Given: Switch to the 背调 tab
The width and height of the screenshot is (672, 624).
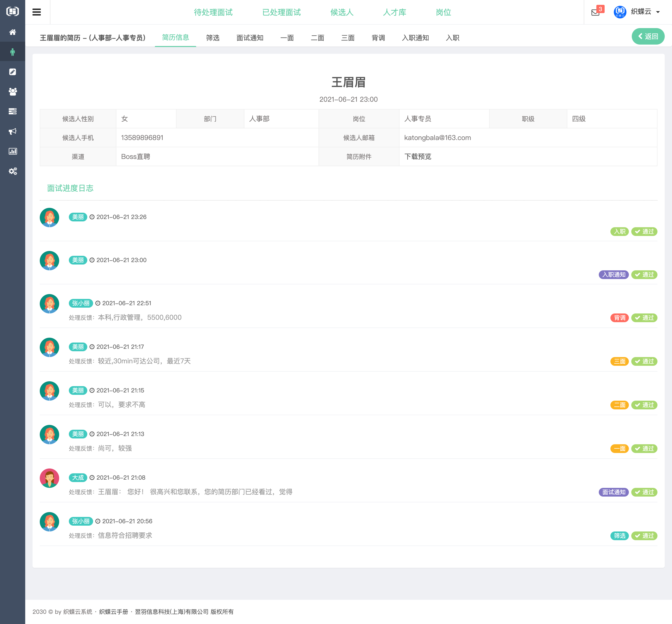Looking at the screenshot, I should (378, 38).
